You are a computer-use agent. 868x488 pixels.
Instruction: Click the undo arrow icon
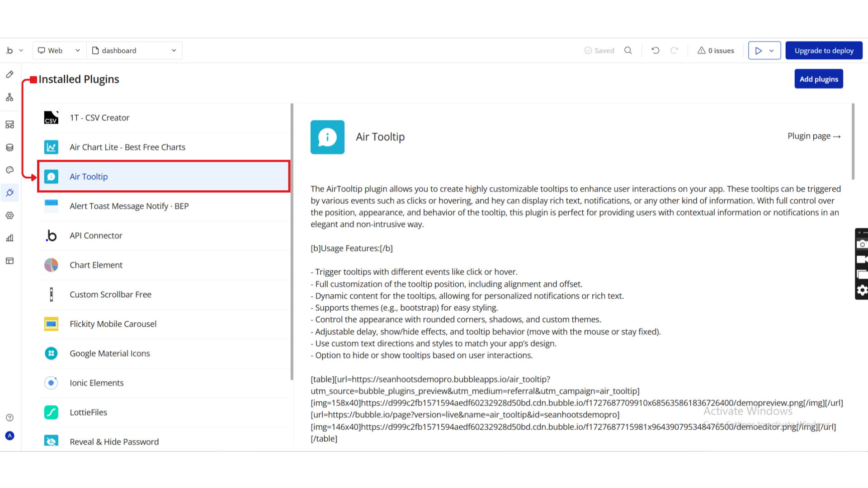click(655, 51)
